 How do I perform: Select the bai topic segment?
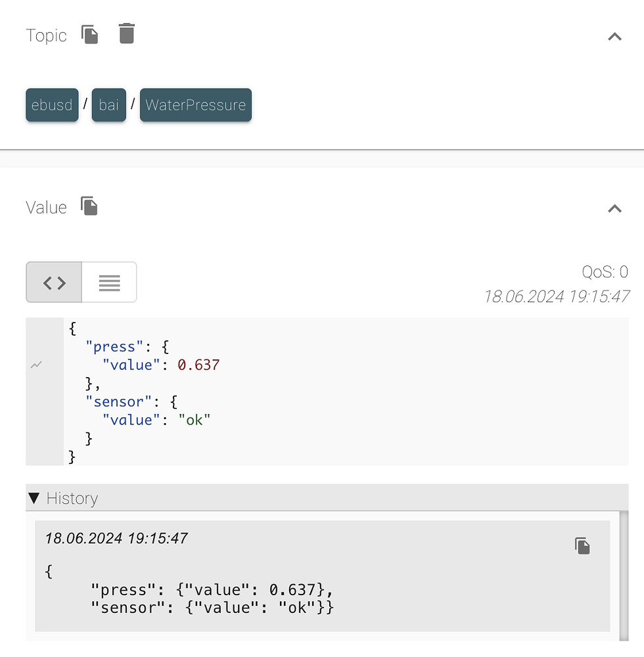click(109, 104)
